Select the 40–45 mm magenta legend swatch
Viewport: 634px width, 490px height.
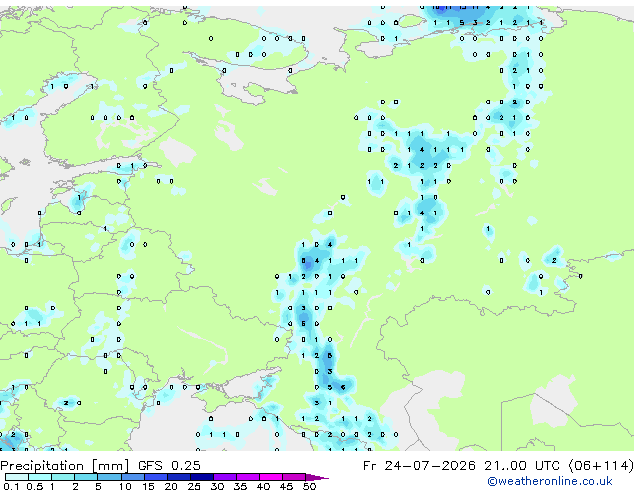click(x=271, y=477)
